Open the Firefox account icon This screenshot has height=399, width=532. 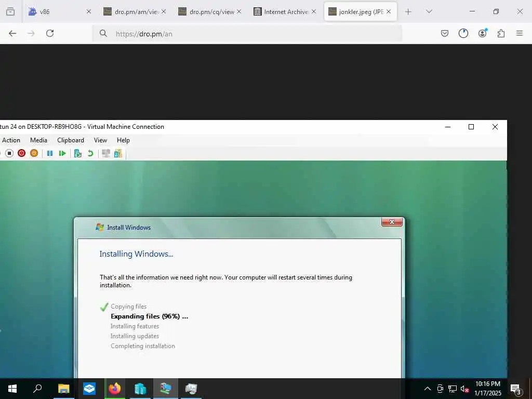(x=483, y=33)
